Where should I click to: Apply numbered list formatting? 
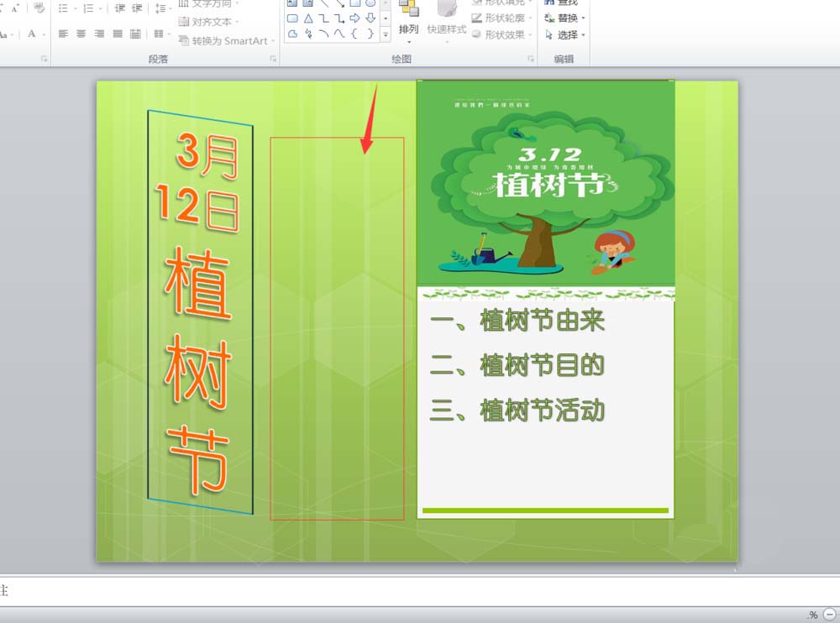click(89, 8)
